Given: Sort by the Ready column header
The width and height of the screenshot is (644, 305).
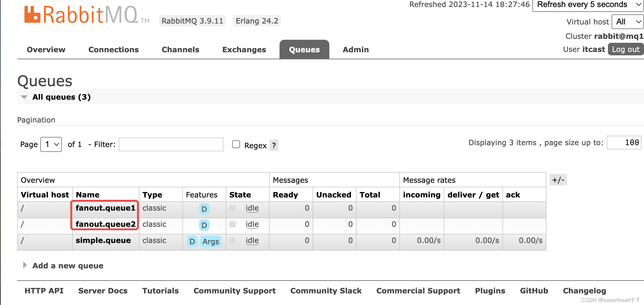Looking at the screenshot, I should pyautogui.click(x=285, y=195).
